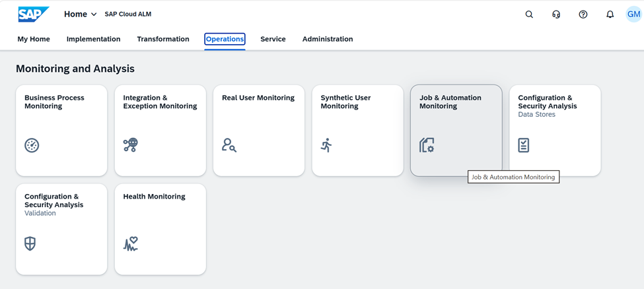Viewport: 644px width, 289px height.
Task: Click the Monitoring and Analysis heading
Action: (75, 69)
